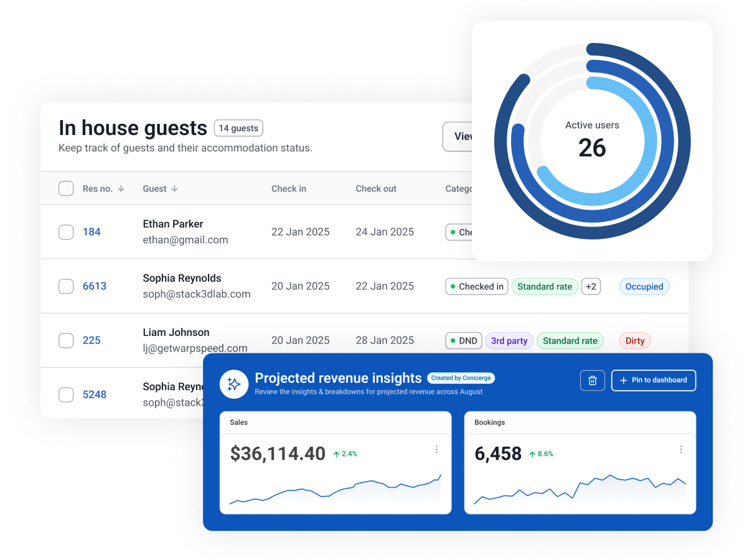The width and height of the screenshot is (747, 560).
Task: Click the Pin to dashboard button
Action: tap(653, 380)
